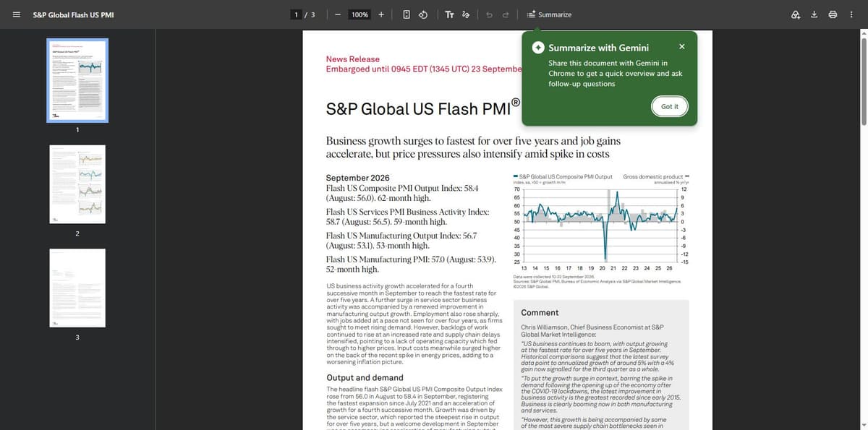
Task: Click the scroll up arrow of scrollbar
Action: (x=862, y=32)
